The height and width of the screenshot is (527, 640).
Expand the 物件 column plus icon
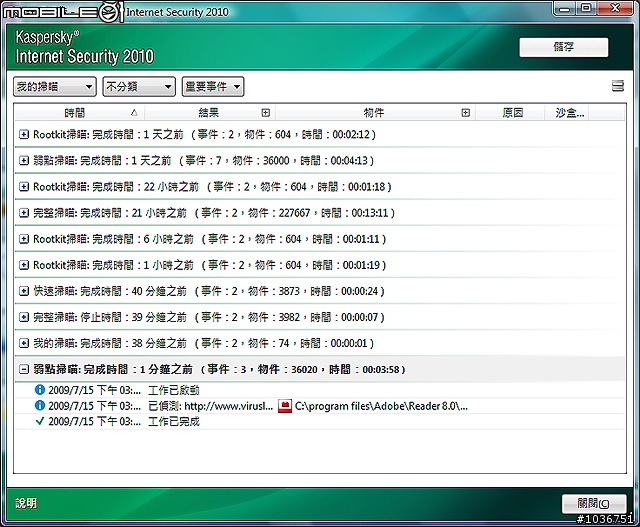point(466,113)
